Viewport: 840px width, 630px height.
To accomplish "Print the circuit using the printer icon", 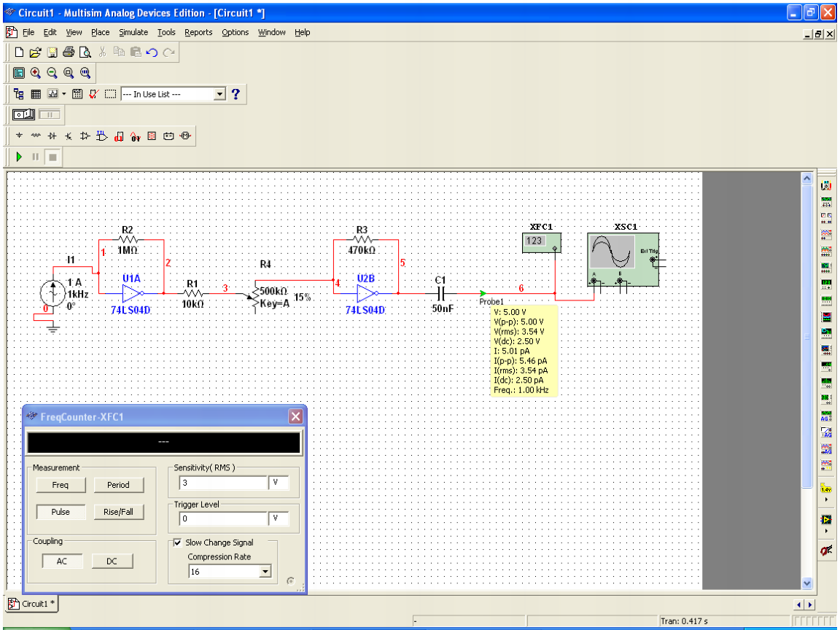I will coord(69,52).
